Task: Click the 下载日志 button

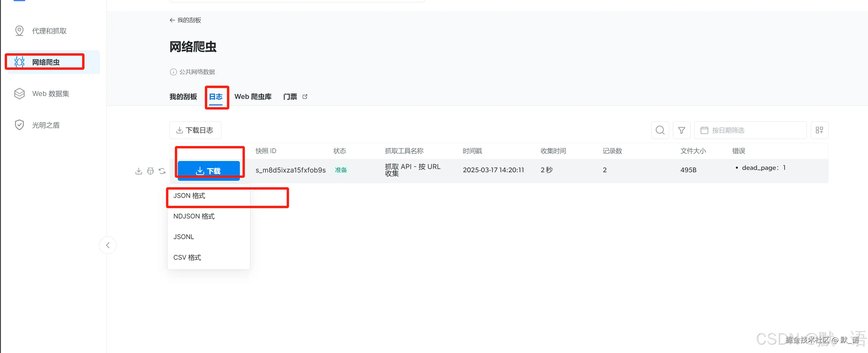Action: pyautogui.click(x=195, y=130)
